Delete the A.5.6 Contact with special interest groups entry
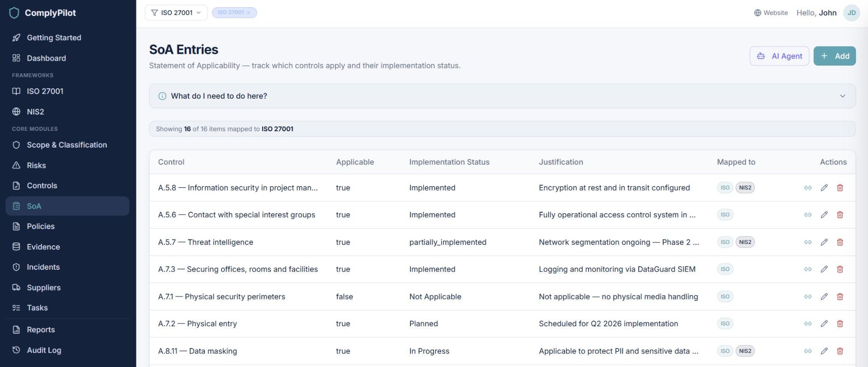This screenshot has height=367, width=868. coord(840,215)
